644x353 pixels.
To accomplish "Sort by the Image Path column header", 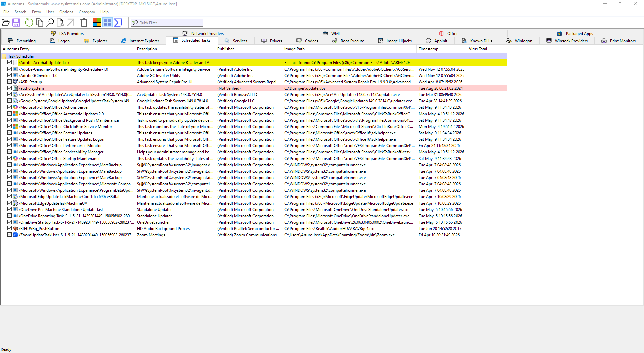I will point(349,49).
